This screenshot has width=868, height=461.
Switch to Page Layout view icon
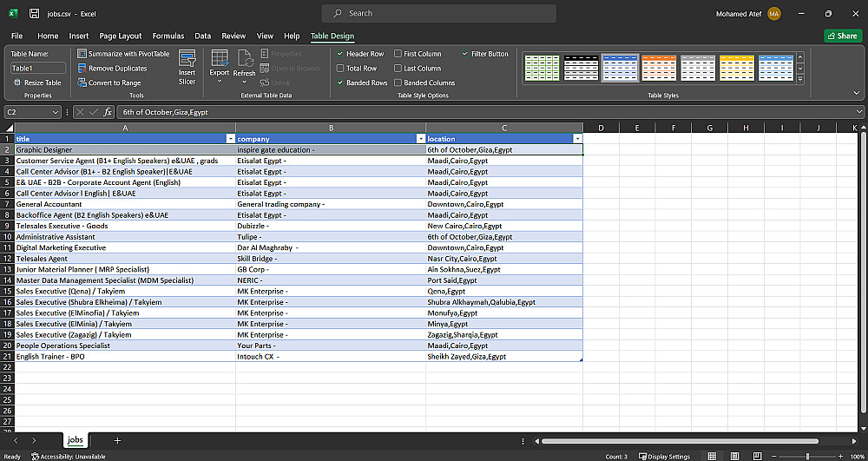[x=733, y=456]
